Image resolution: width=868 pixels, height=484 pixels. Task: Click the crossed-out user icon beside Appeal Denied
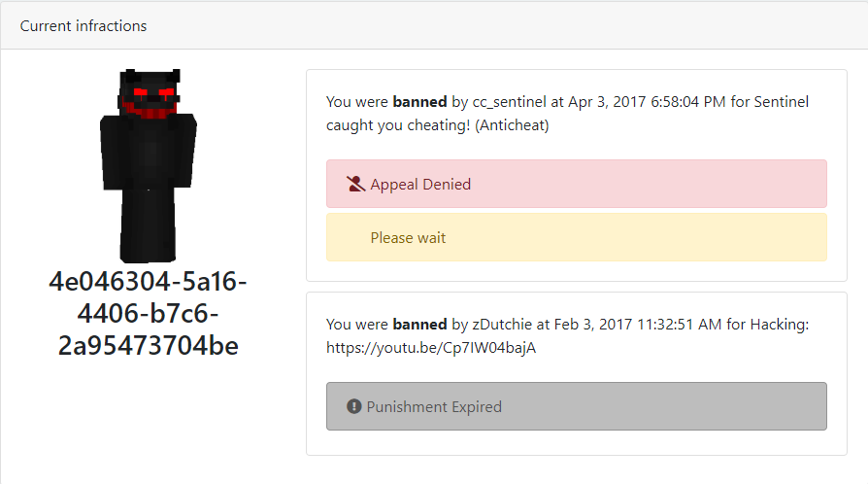tap(355, 184)
